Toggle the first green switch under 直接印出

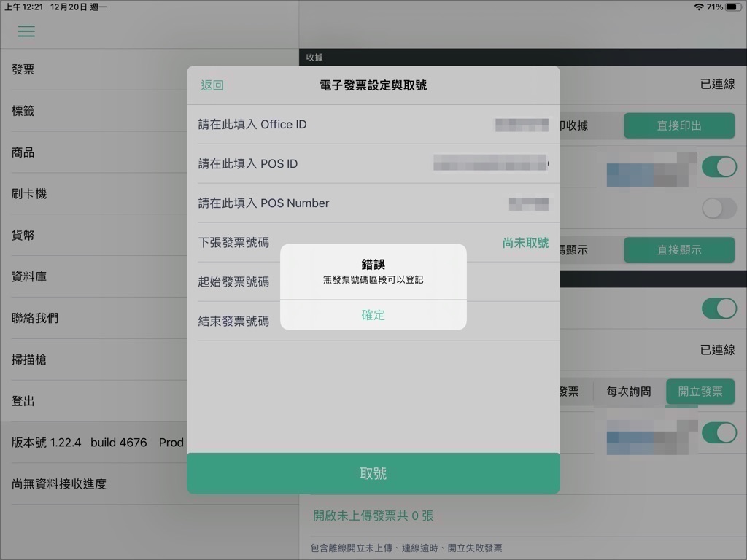pyautogui.click(x=719, y=167)
